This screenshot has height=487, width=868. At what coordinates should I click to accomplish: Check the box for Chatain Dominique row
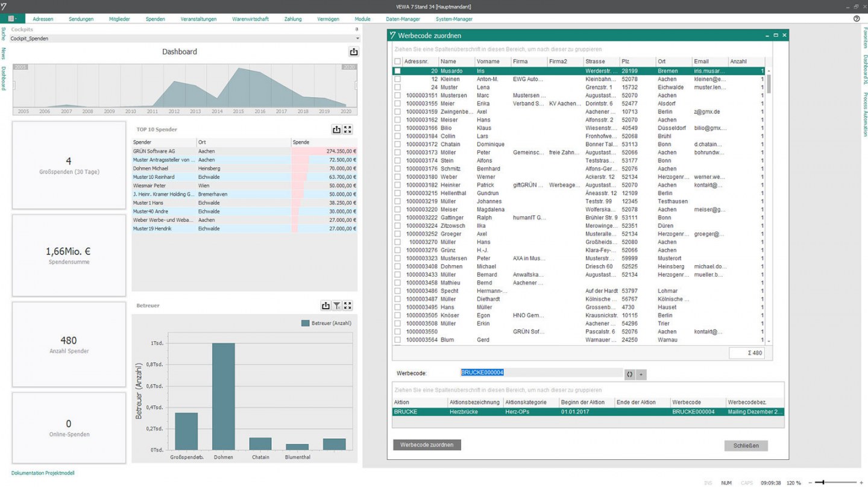(397, 144)
